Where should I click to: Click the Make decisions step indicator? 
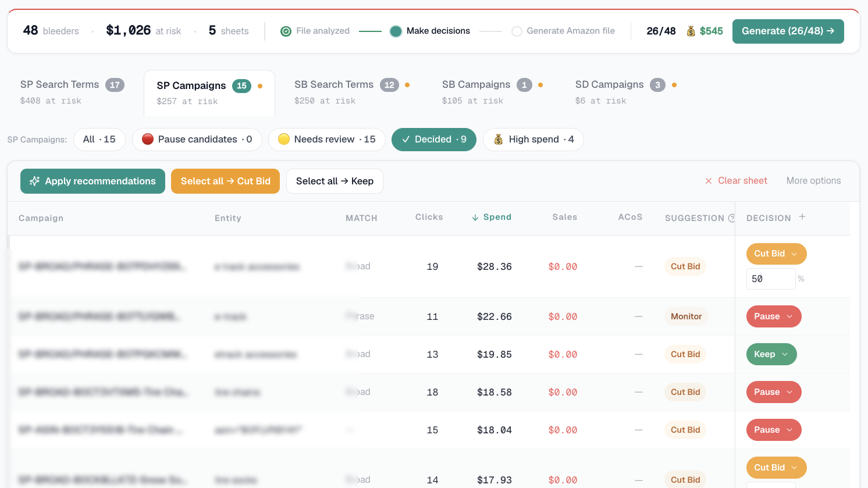pyautogui.click(x=396, y=31)
